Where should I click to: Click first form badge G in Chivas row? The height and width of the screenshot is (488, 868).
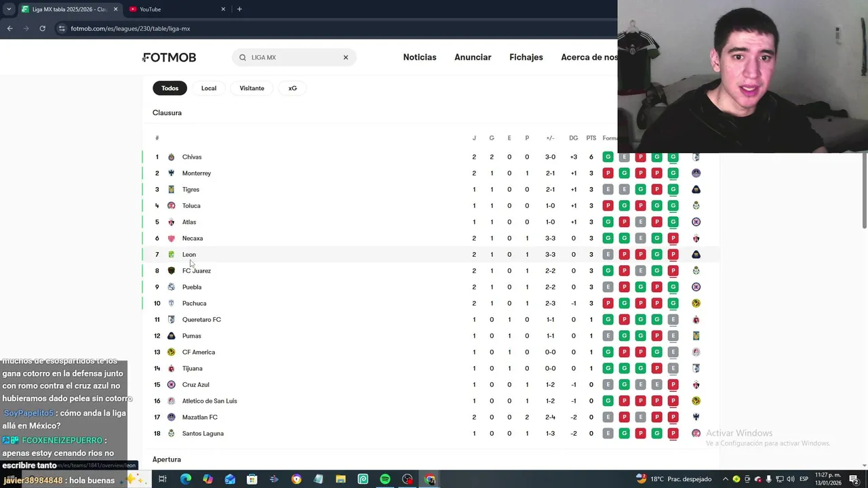pyautogui.click(x=608, y=157)
